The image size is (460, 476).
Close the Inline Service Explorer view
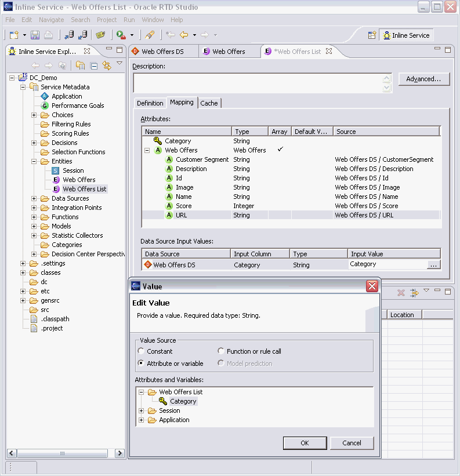87,51
